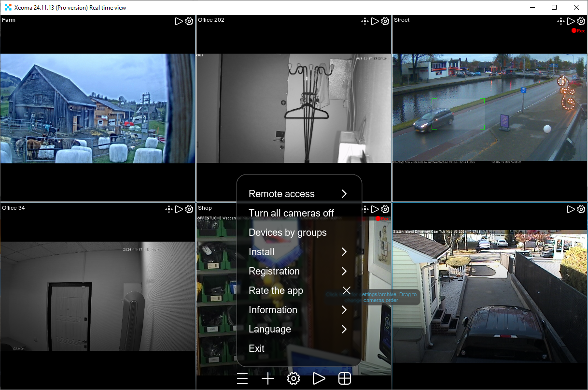588x390 pixels.
Task: Click the Street camera name label
Action: pyautogui.click(x=402, y=20)
